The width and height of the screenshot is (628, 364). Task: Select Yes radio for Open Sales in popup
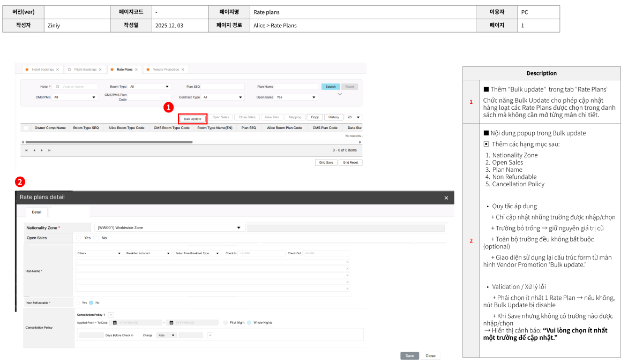(79, 238)
